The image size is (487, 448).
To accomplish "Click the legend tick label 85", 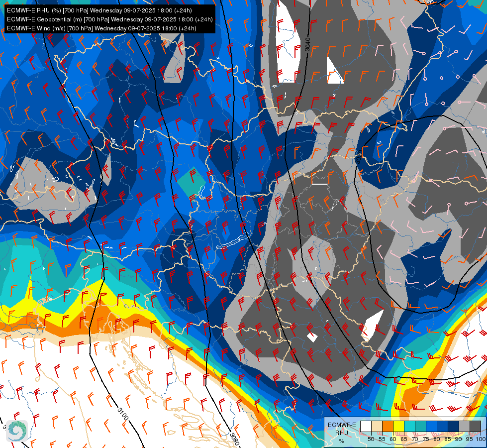I will click(x=448, y=439).
